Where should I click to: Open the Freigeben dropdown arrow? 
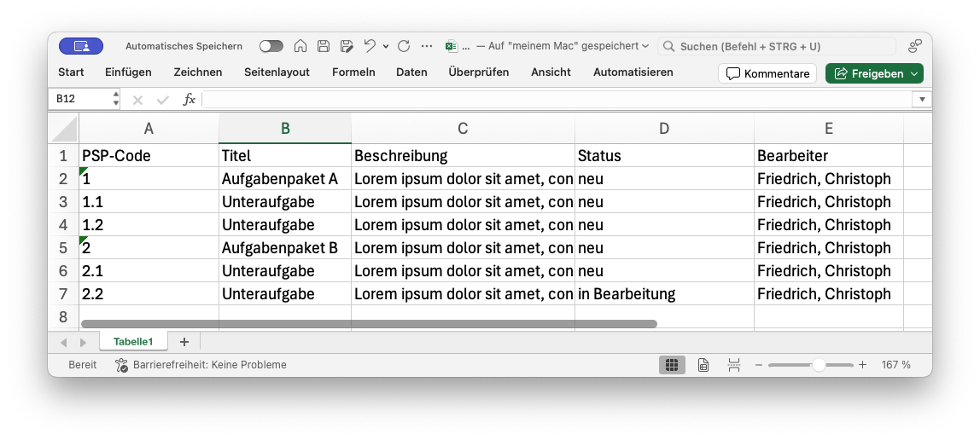pos(914,73)
